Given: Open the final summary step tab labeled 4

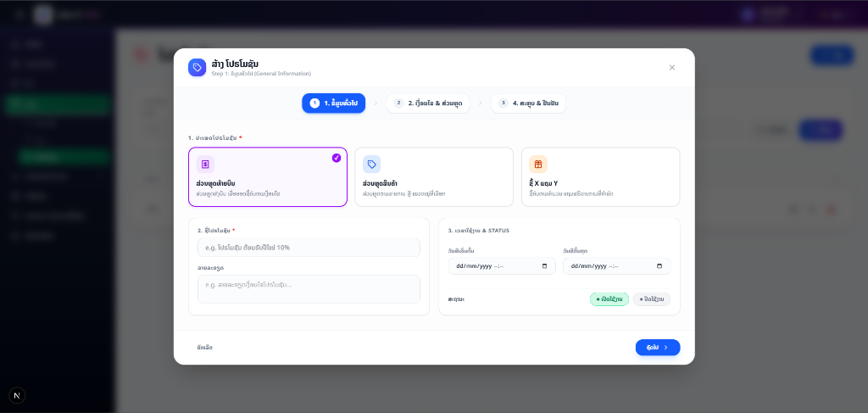Looking at the screenshot, I should 528,103.
